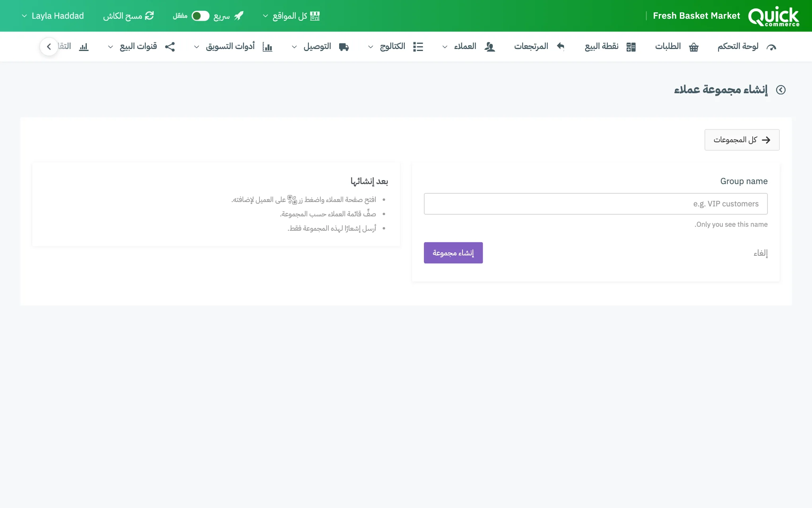Click the Group name field label
The image size is (812, 508).
pos(744,181)
